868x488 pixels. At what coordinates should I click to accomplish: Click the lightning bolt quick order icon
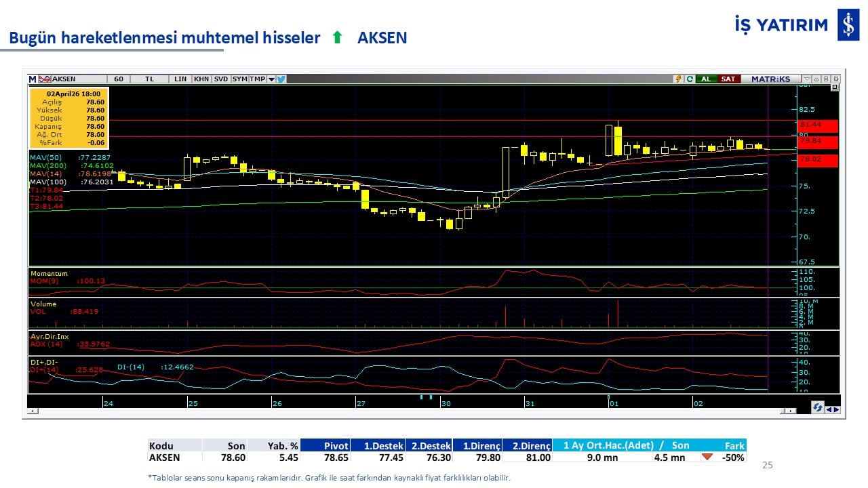coord(678,79)
